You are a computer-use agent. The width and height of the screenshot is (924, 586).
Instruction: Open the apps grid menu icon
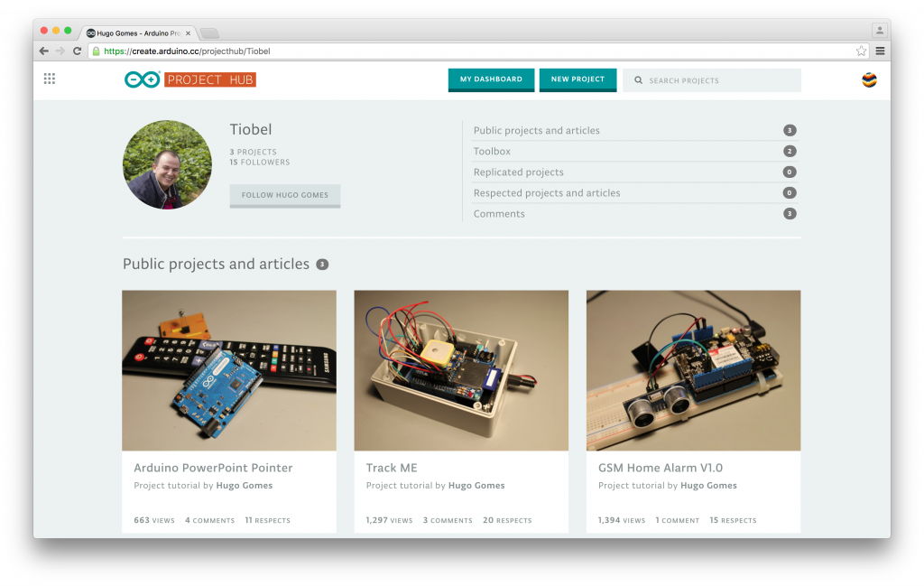point(50,79)
